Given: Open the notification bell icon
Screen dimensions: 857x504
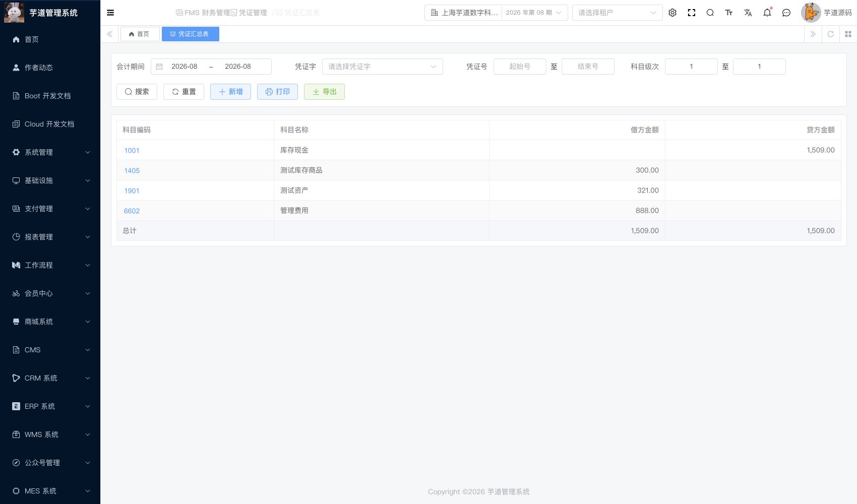Looking at the screenshot, I should (767, 13).
